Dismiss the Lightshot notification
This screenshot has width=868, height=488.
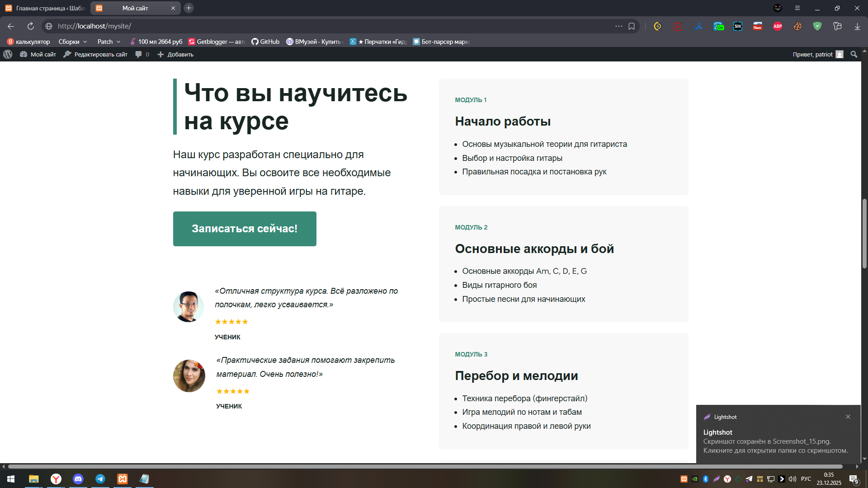pyautogui.click(x=848, y=417)
